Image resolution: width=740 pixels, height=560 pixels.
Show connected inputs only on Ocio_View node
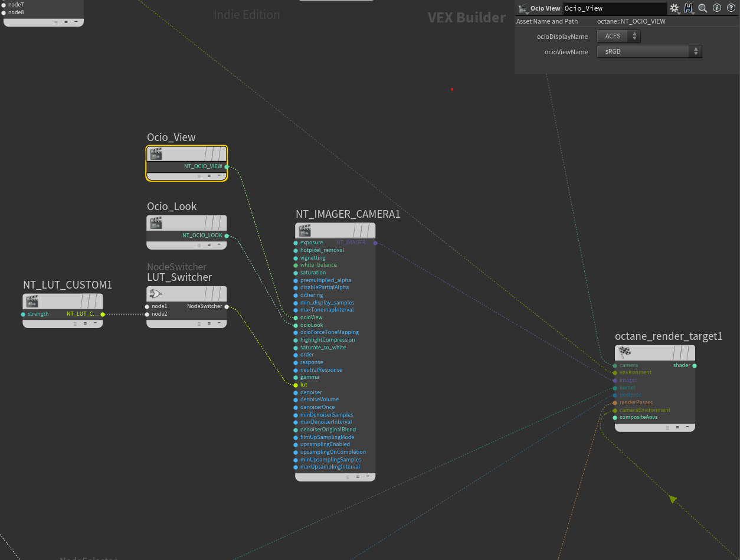coord(209,176)
